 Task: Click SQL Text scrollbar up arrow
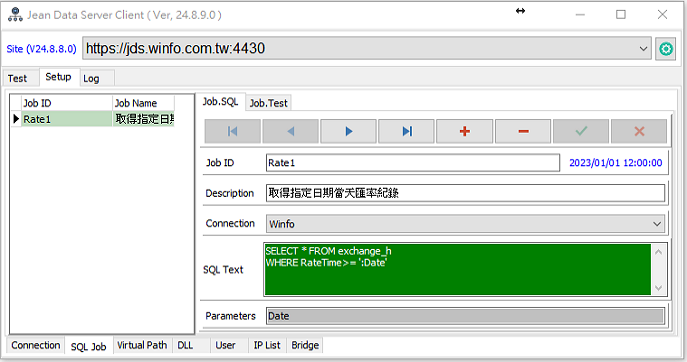tap(659, 252)
